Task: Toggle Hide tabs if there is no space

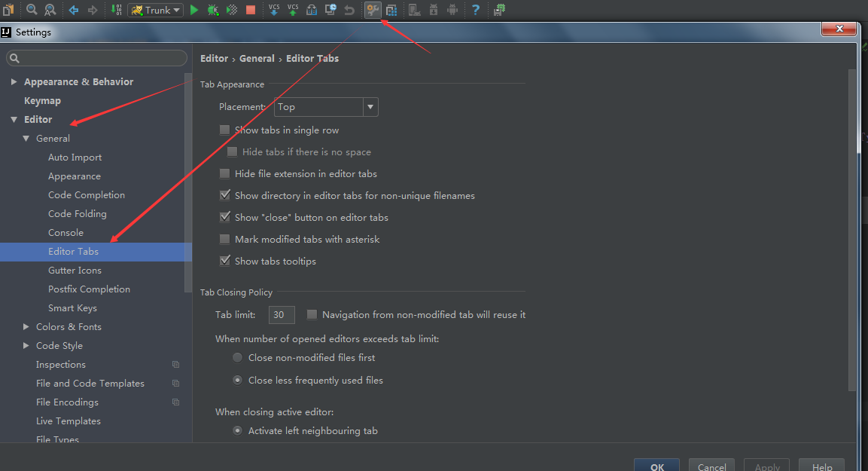Action: (x=232, y=151)
